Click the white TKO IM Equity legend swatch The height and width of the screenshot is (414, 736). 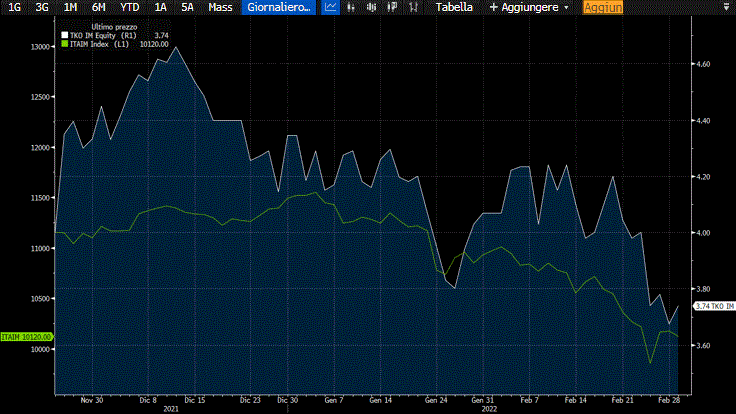(65, 35)
